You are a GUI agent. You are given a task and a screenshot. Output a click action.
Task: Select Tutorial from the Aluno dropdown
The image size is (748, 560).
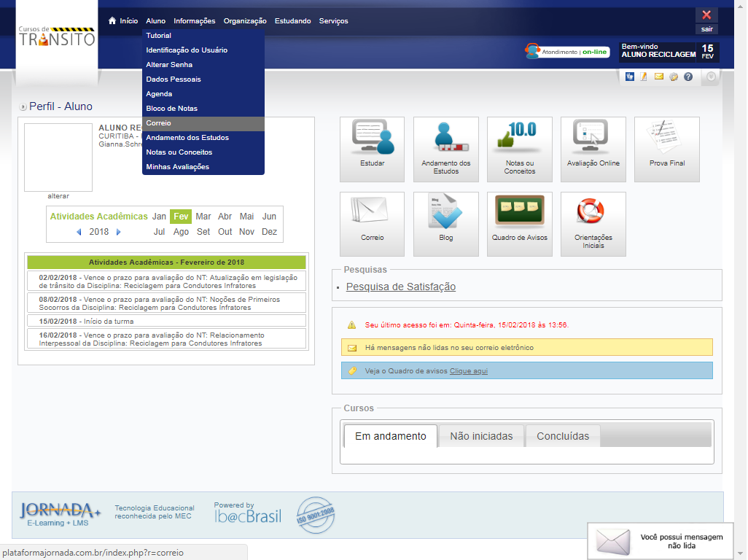coord(203,35)
